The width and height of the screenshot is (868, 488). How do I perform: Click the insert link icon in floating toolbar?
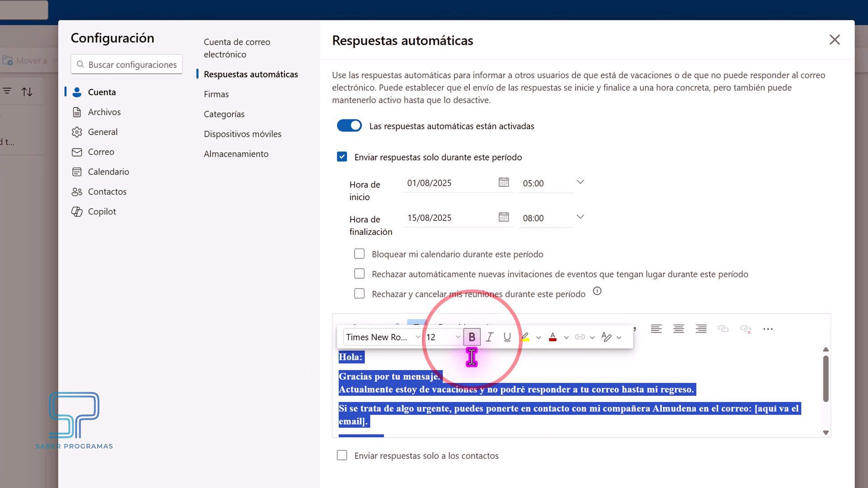tap(580, 337)
